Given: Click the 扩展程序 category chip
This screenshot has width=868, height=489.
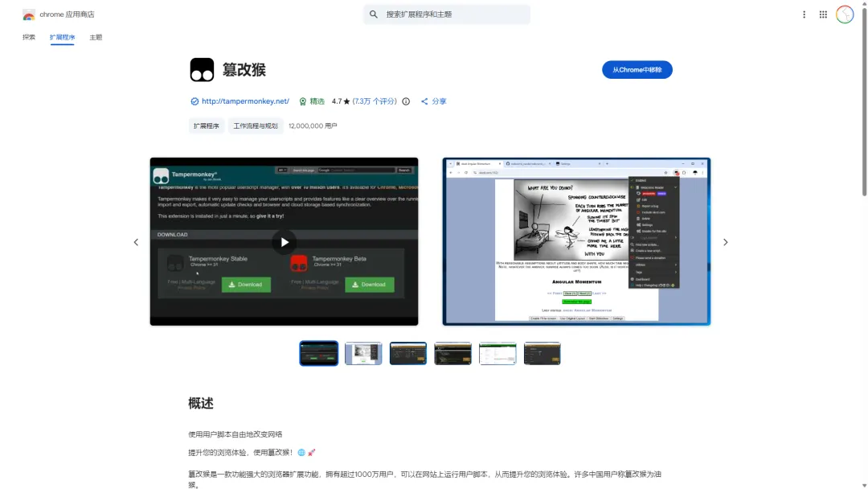Looking at the screenshot, I should coord(206,126).
